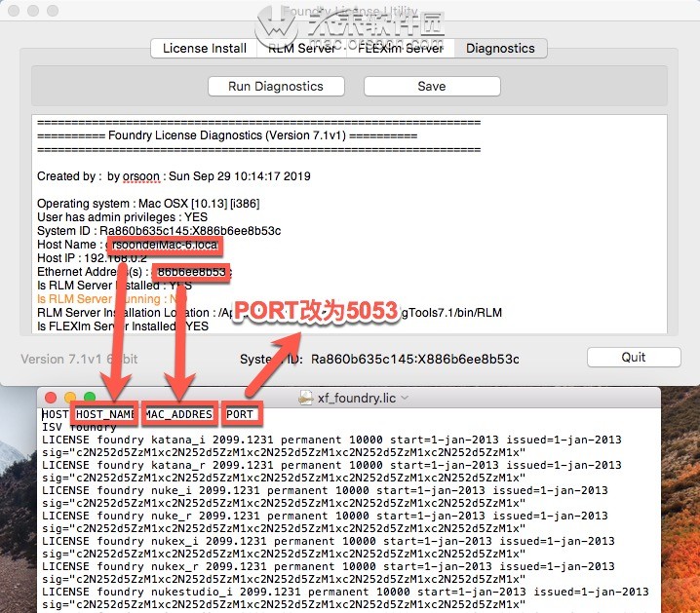Click the 'LICENSE foundry nuke_i' line
Viewport: 700px width, 613px height.
point(325,491)
